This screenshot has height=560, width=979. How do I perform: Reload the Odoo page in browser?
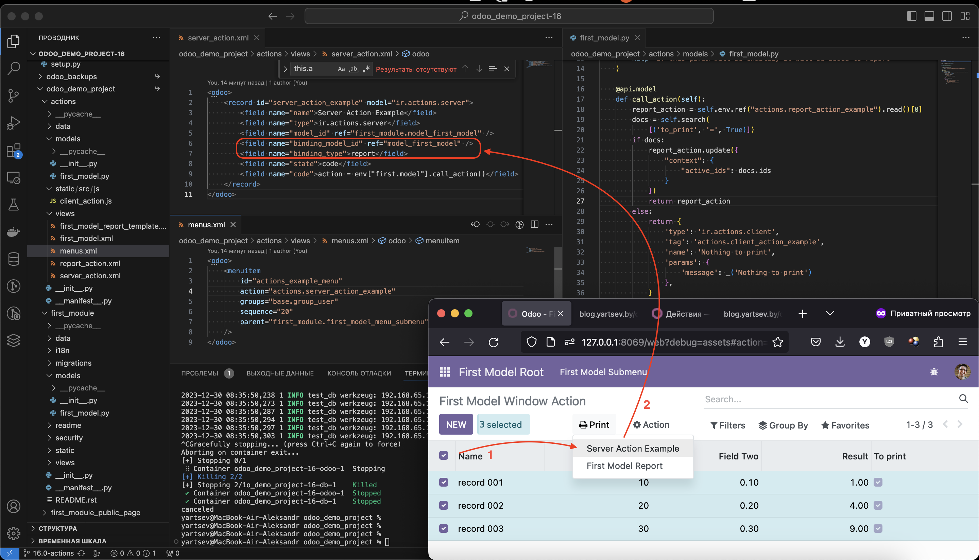point(494,342)
